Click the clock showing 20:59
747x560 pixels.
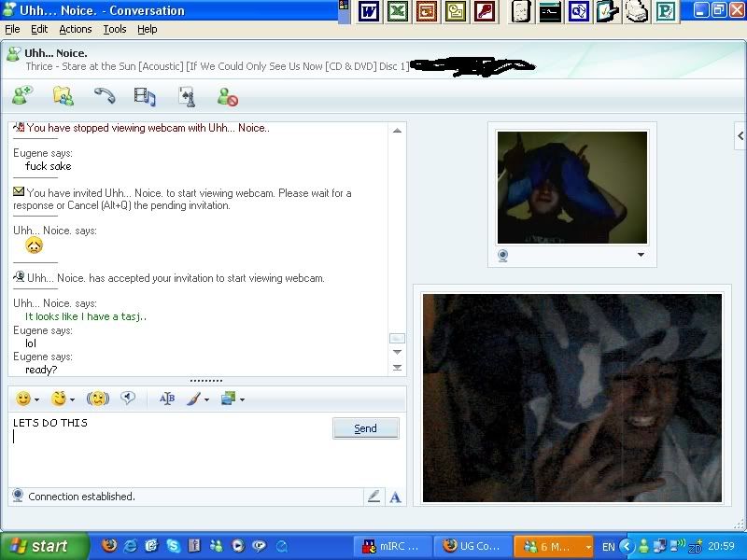click(x=721, y=546)
